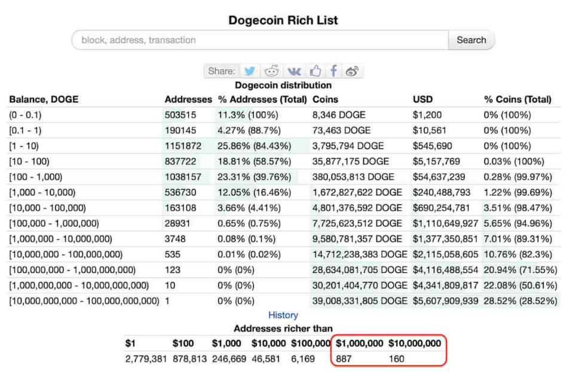Viewport: 588px width, 372px height.
Task: Click the 0.03% (100%) coins cell
Action: pyautogui.click(x=514, y=161)
